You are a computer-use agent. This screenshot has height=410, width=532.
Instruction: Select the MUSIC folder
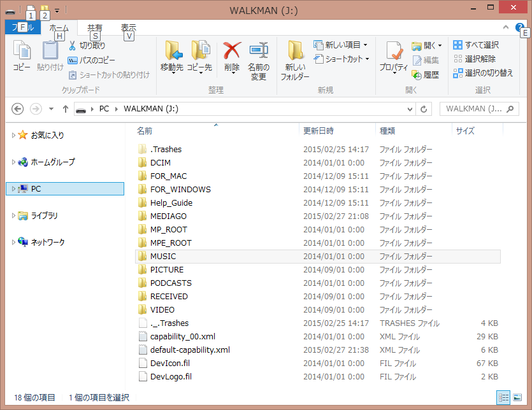pyautogui.click(x=317, y=257)
